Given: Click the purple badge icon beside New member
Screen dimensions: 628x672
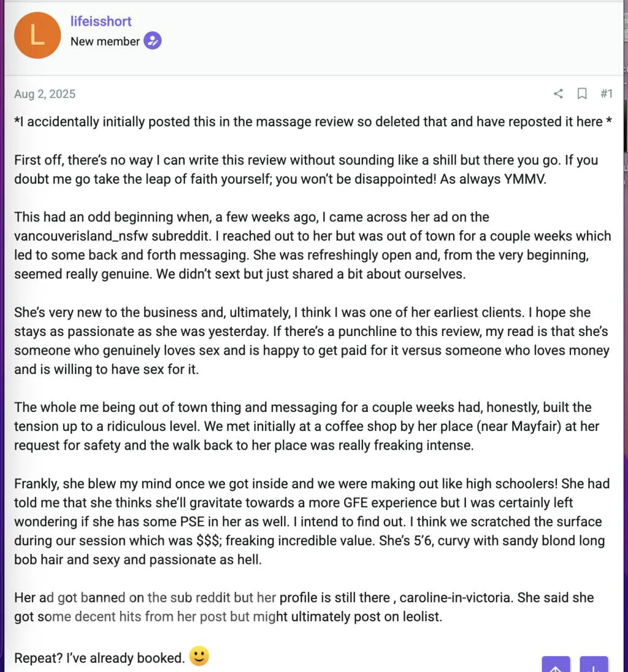Looking at the screenshot, I should point(153,42).
